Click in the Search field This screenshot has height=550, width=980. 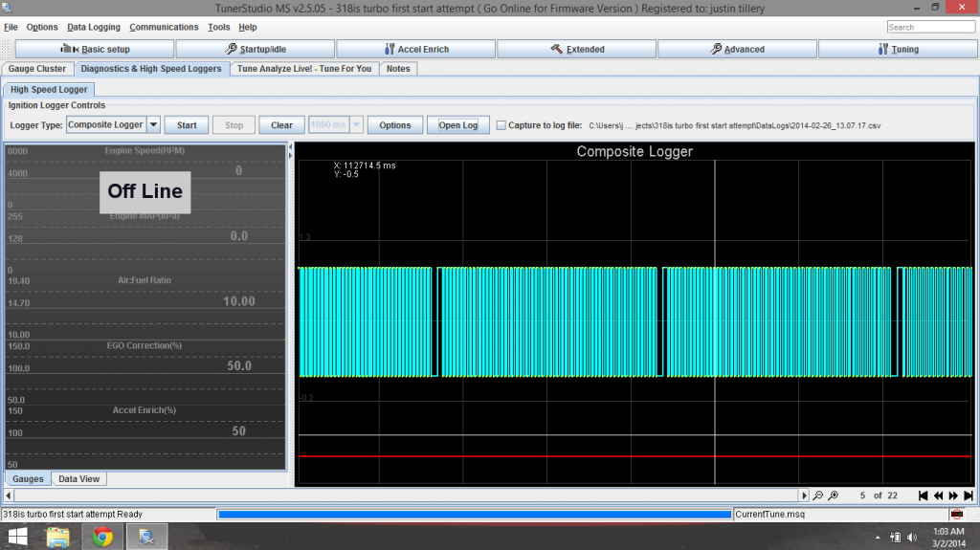[x=930, y=27]
